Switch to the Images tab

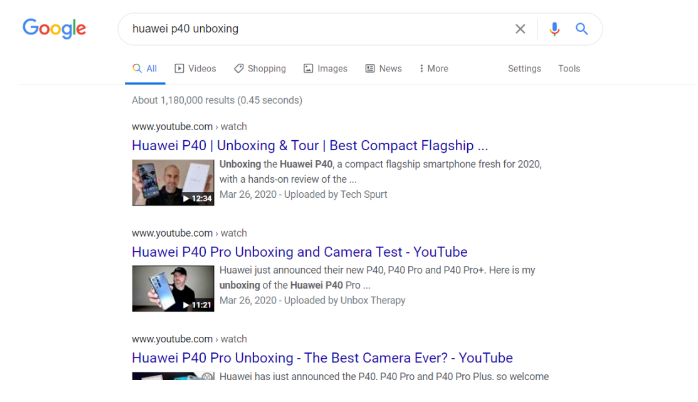325,69
